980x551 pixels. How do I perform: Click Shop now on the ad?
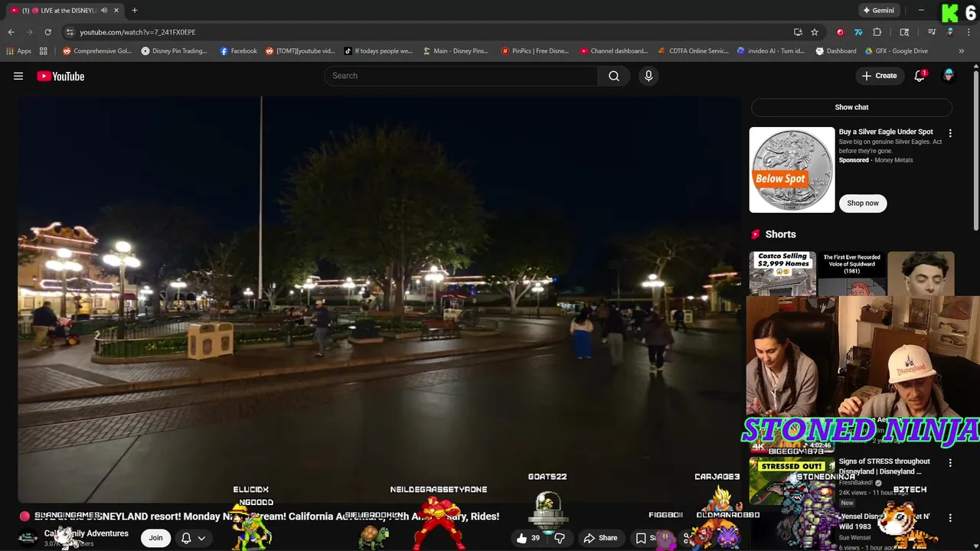coord(863,203)
